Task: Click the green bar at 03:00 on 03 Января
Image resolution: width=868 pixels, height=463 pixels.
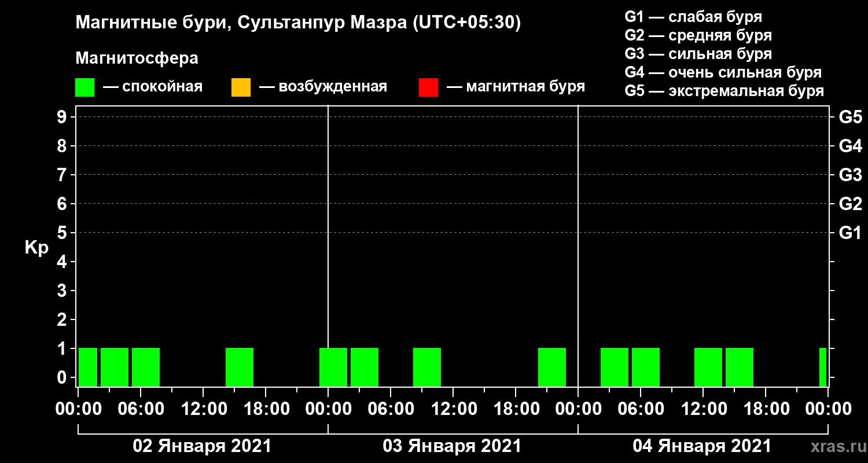Action: [x=365, y=367]
